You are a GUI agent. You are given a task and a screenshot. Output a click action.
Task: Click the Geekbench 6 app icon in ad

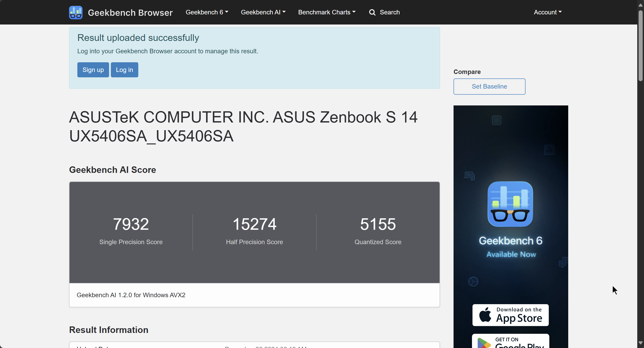510,204
